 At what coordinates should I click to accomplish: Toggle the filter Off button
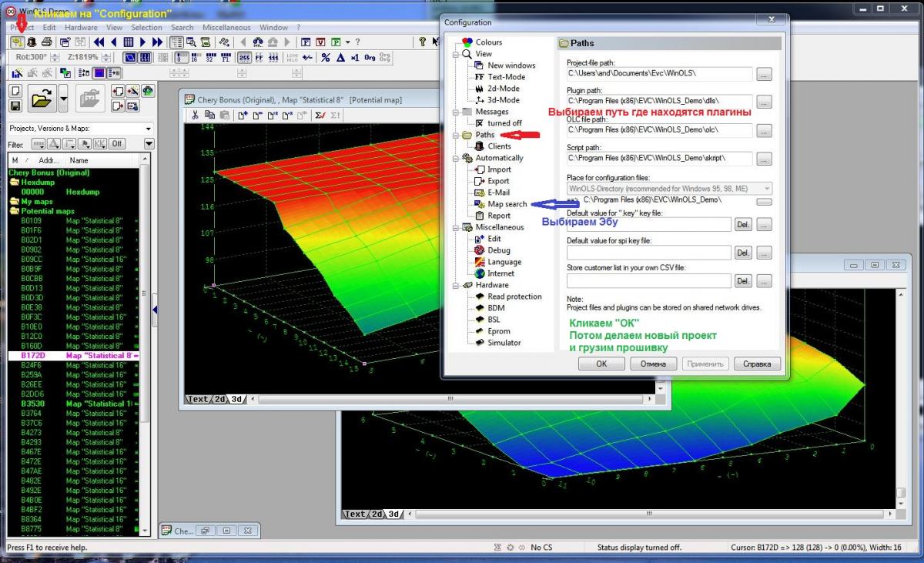116,144
